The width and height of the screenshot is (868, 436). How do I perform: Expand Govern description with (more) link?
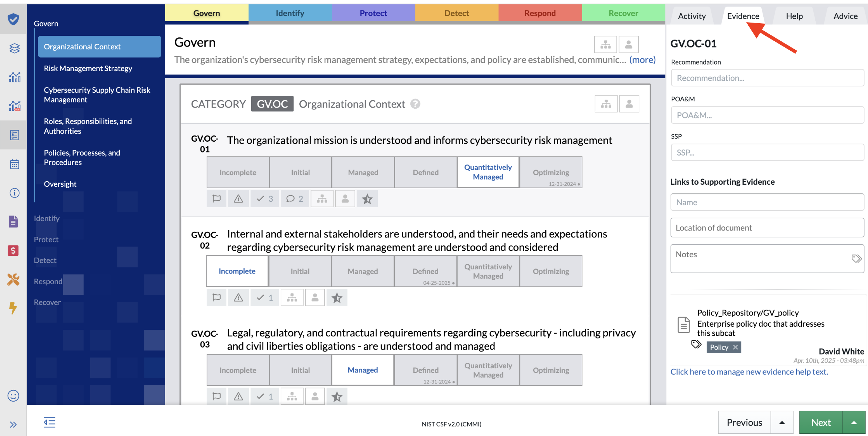coord(643,60)
